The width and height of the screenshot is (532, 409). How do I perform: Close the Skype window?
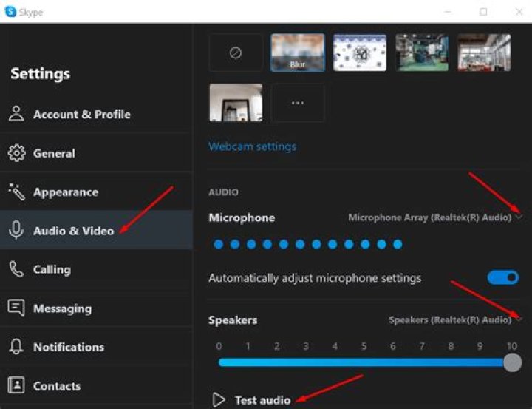tap(519, 12)
